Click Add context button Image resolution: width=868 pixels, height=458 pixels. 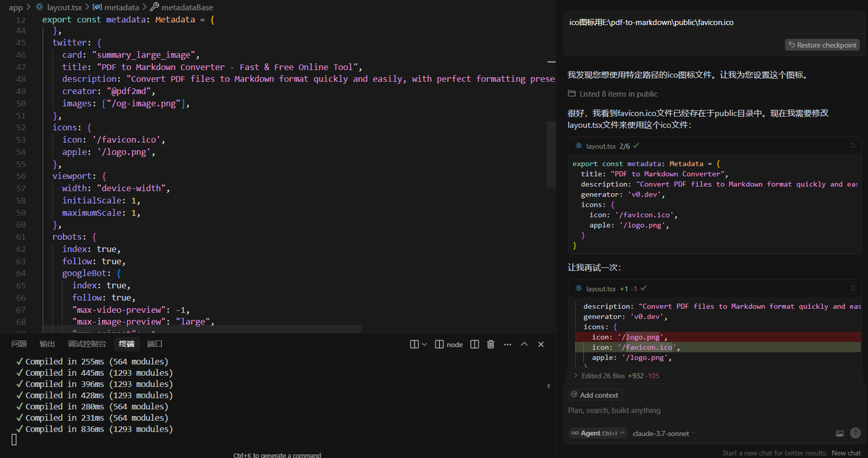tap(595, 395)
